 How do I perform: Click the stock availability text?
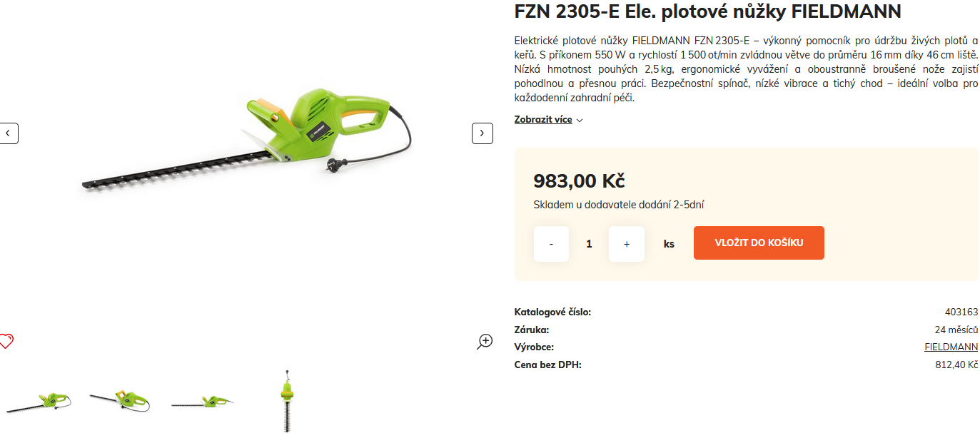(x=619, y=205)
